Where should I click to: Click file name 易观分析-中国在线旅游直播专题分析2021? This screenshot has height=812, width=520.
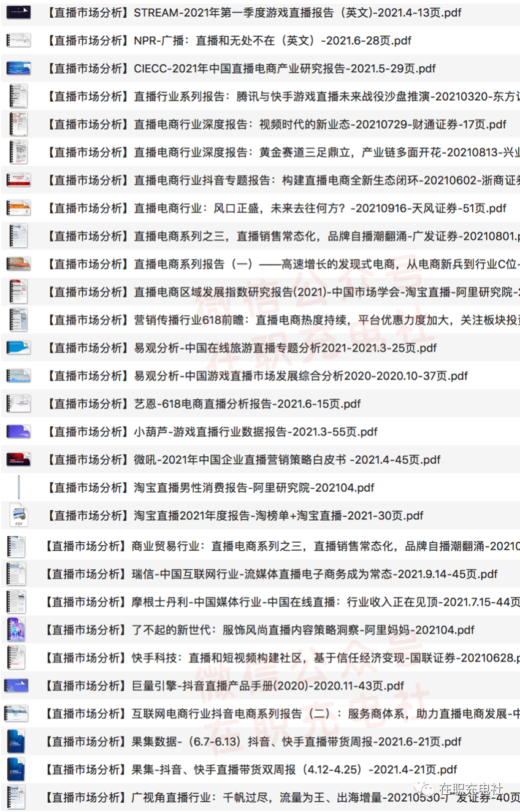[x=240, y=348]
